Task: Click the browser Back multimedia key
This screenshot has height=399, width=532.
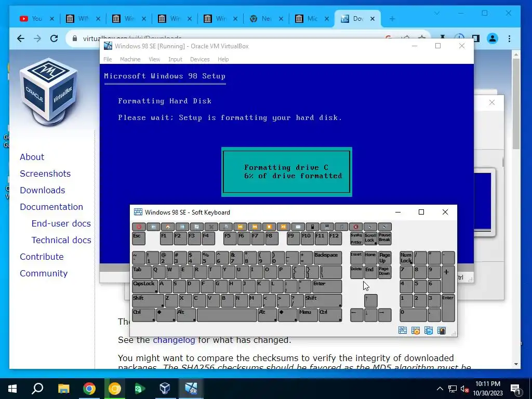Action: (x=153, y=227)
